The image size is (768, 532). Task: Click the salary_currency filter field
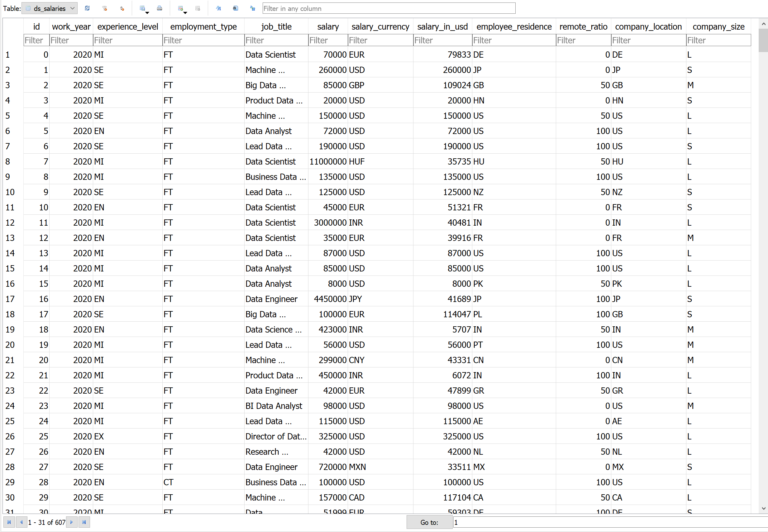380,40
